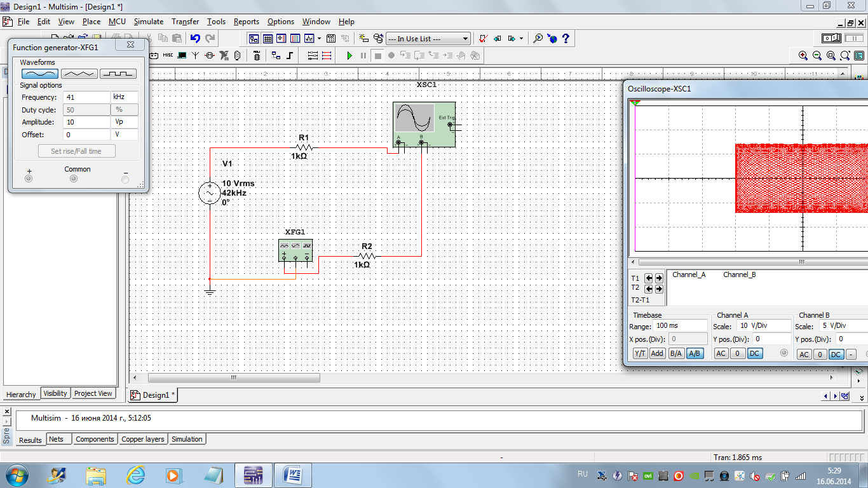Switch oscilloscope timebase to Y/T mode
This screenshot has width=868, height=488.
pos(641,354)
